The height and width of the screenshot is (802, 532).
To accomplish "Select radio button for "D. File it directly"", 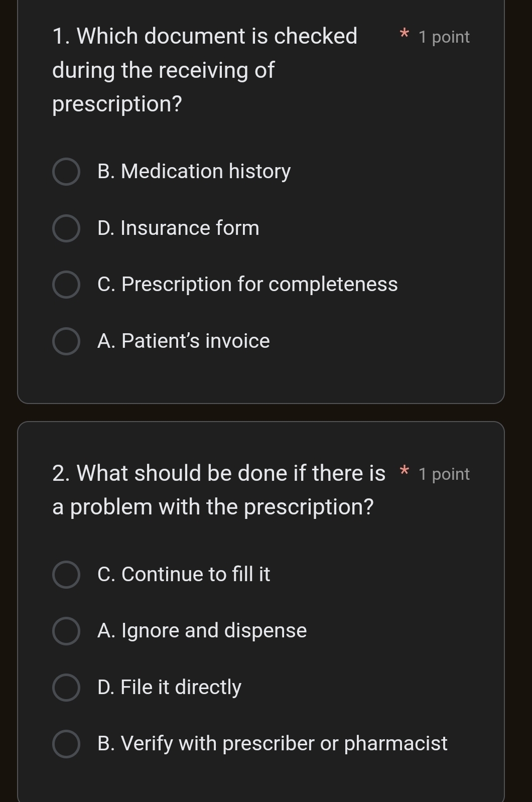I will [66, 688].
